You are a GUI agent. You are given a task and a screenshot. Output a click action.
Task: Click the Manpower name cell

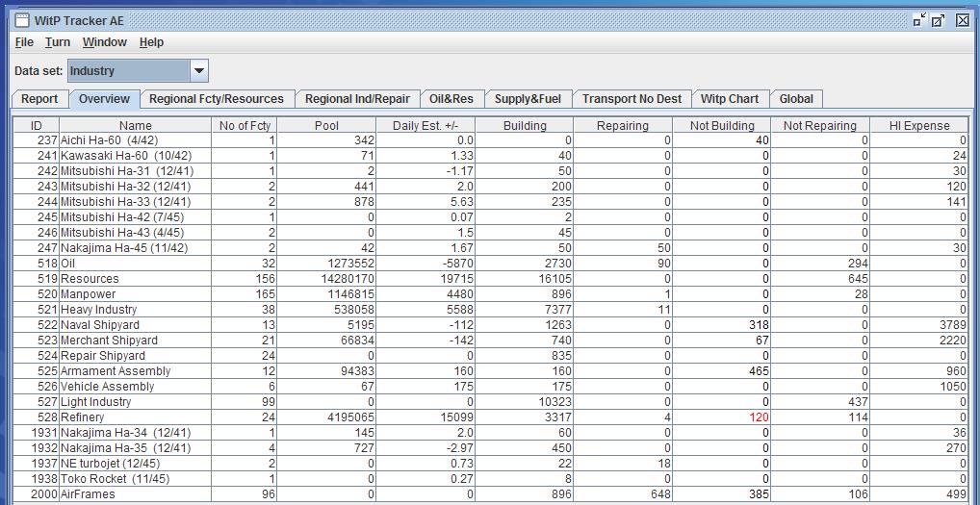pyautogui.click(x=136, y=294)
